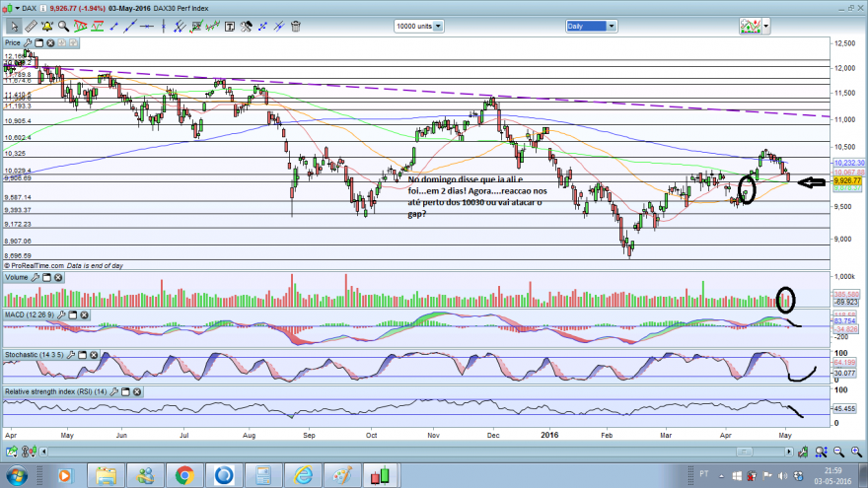The image size is (868, 488).
Task: Select the red-green triangle pattern tool
Action: point(80,26)
